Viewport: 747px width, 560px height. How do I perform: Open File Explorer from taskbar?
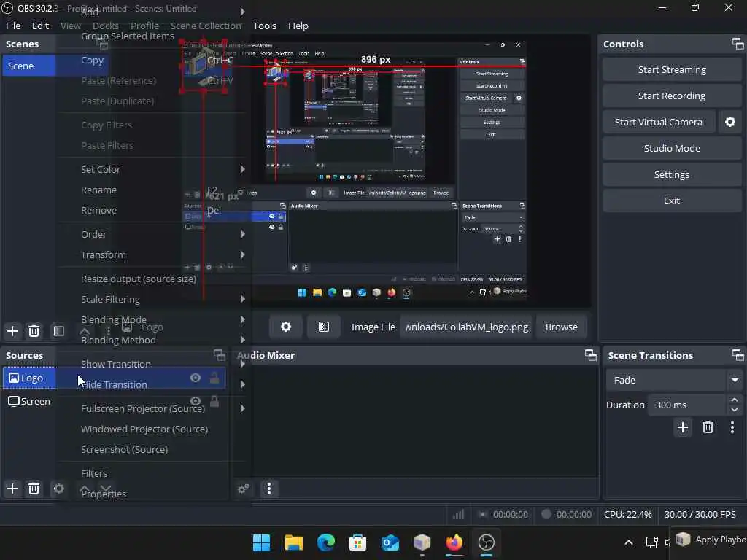click(x=294, y=542)
